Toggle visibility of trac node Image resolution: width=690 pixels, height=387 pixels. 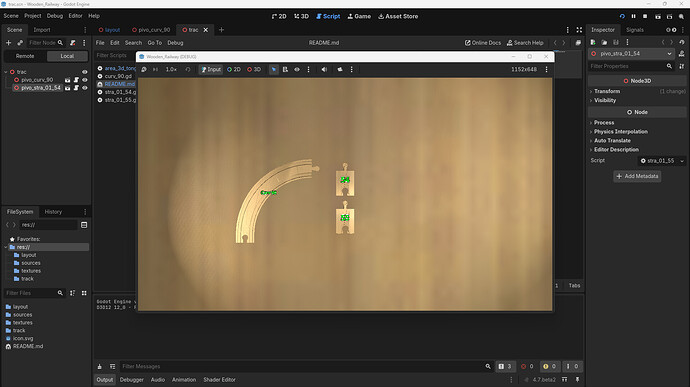[x=84, y=72]
